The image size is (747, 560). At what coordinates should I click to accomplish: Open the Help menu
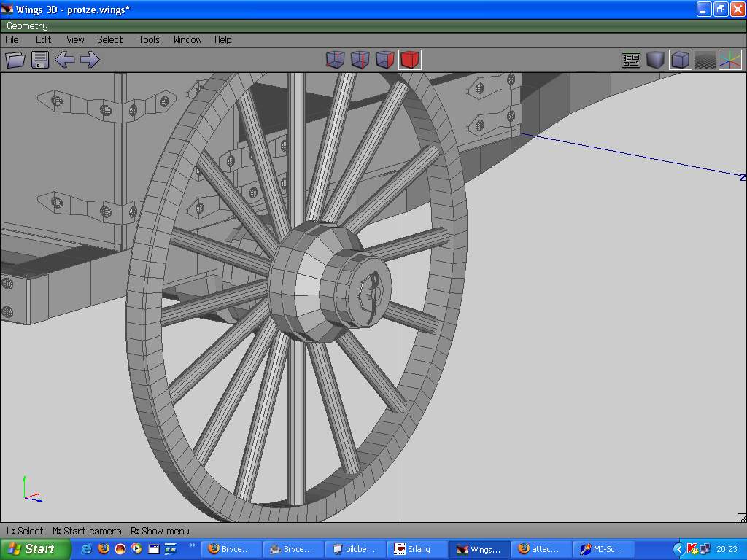(x=222, y=39)
